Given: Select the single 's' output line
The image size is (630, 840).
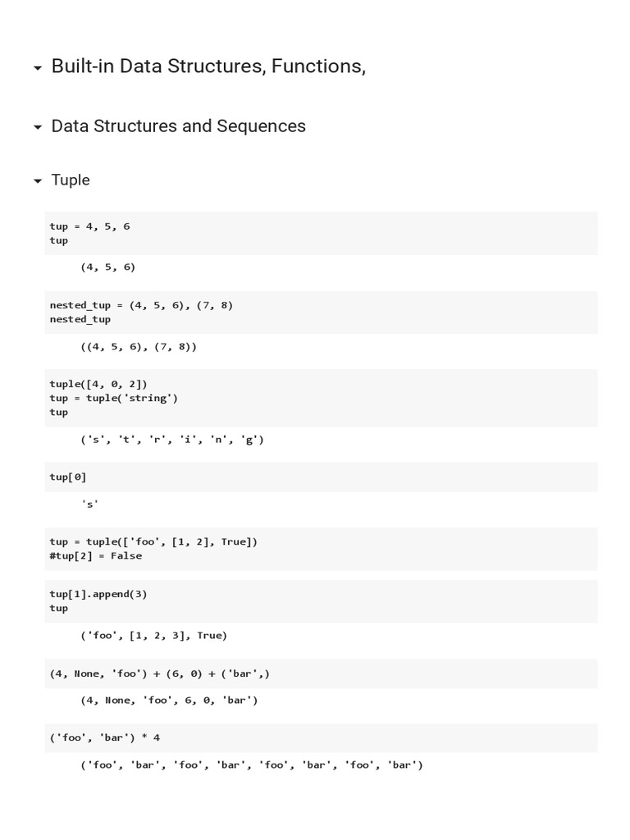Looking at the screenshot, I should tap(89, 504).
